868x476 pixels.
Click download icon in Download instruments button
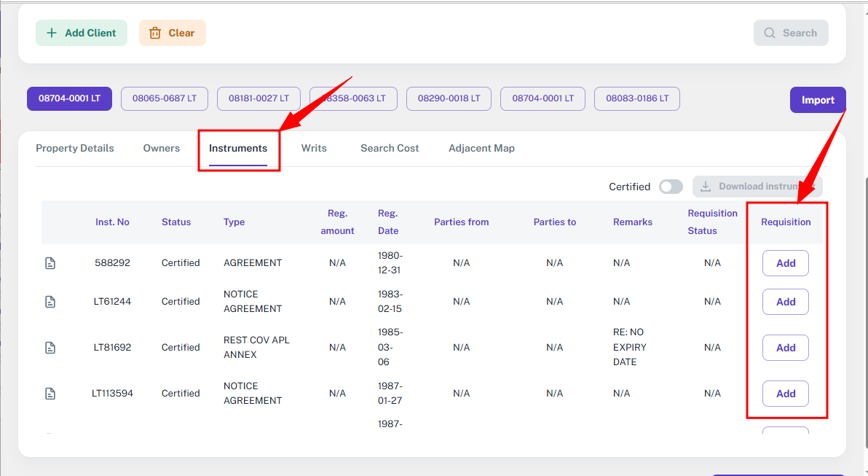click(x=705, y=187)
